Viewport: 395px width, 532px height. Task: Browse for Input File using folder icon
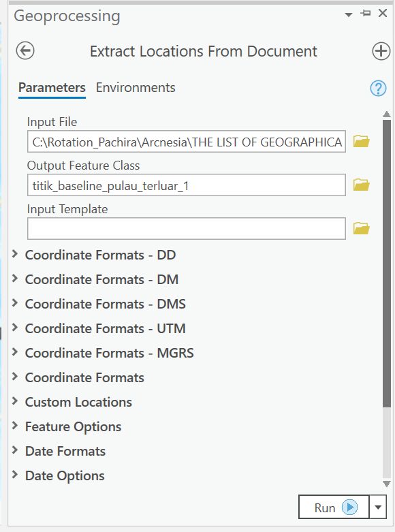click(362, 141)
